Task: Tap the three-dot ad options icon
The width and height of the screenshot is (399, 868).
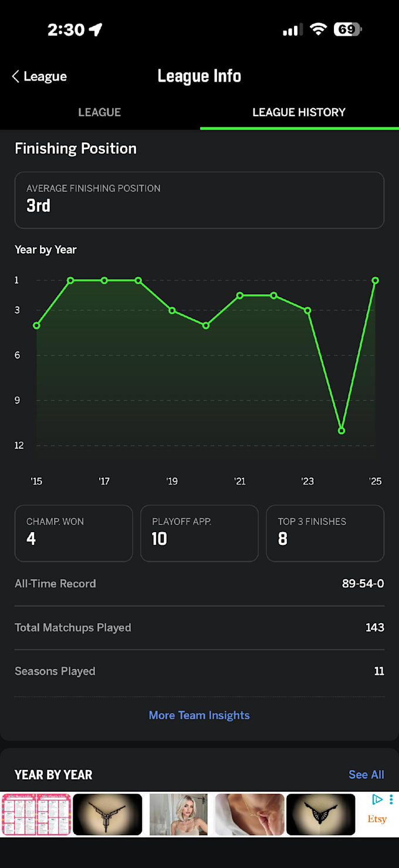Action: point(391,799)
